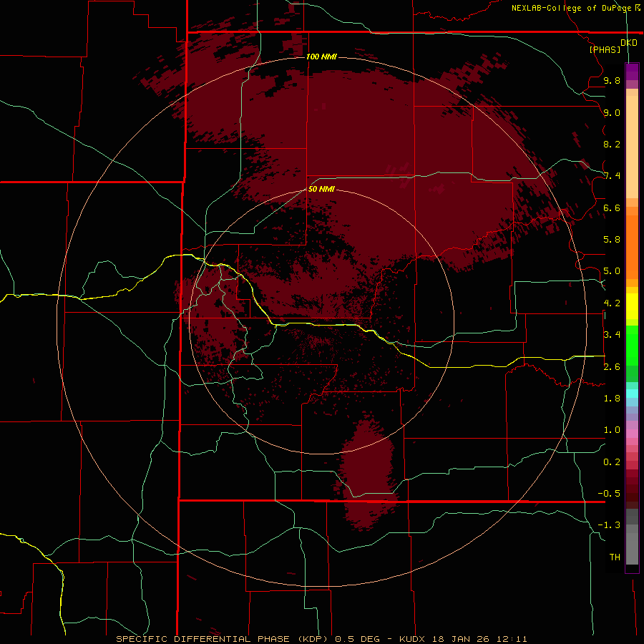Screen dimensions: 644x644
Task: Pick the cyan band on the color bar
Action: (632, 394)
